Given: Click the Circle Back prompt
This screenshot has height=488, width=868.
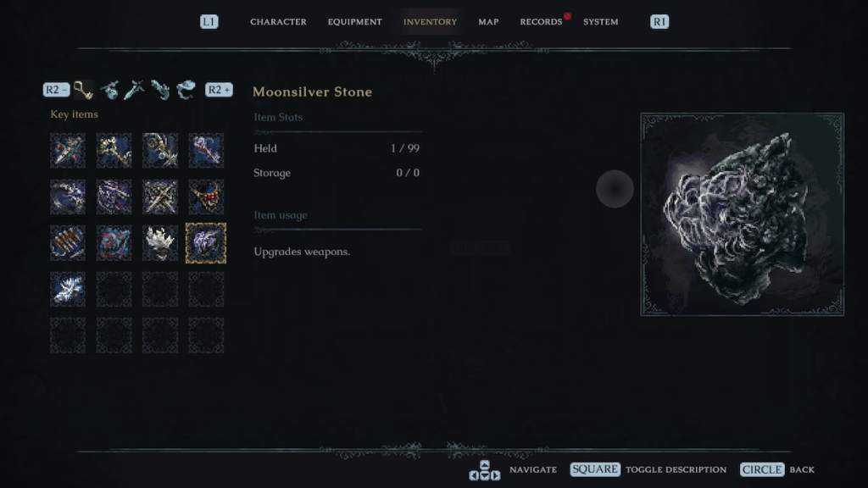Looking at the screenshot, I should pyautogui.click(x=777, y=469).
